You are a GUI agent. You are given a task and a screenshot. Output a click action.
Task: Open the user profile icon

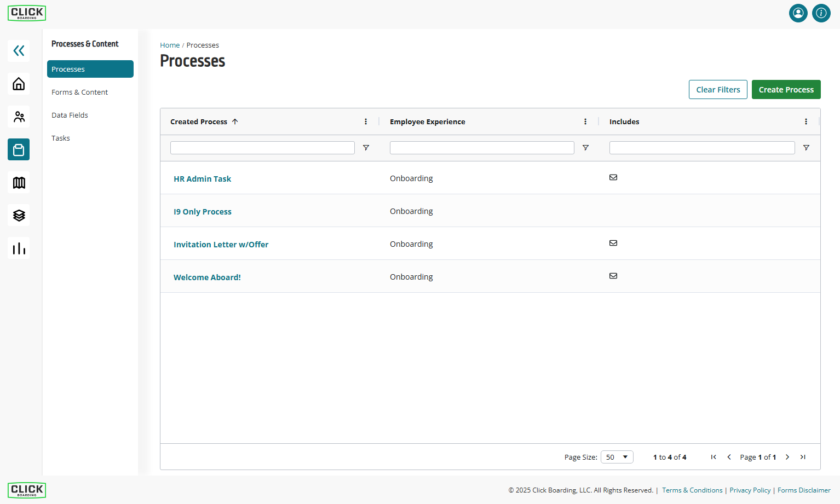(798, 13)
